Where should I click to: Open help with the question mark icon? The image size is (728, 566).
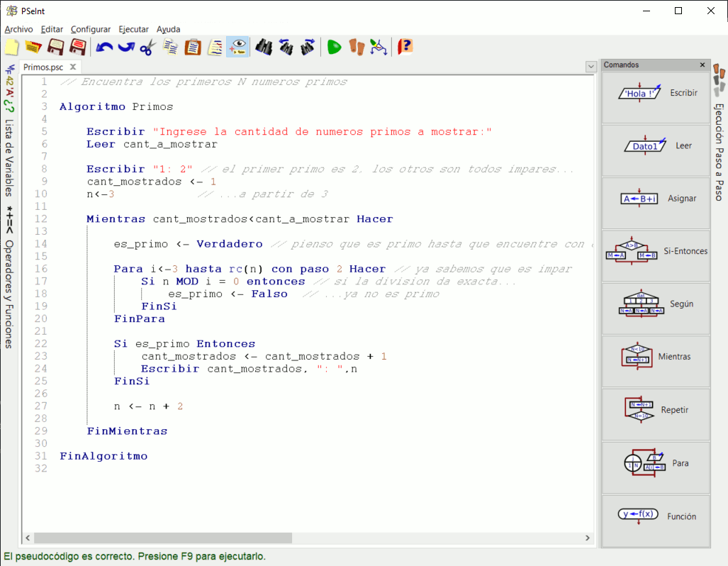pos(405,47)
